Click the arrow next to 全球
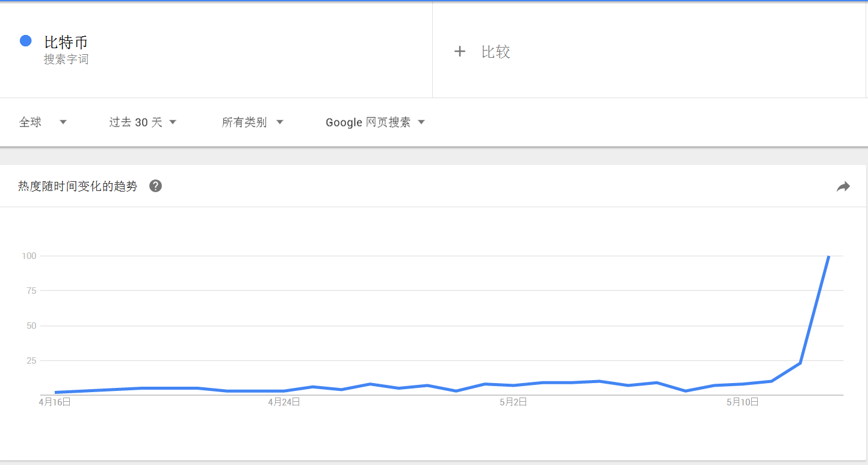The width and height of the screenshot is (868, 465). 63,122
